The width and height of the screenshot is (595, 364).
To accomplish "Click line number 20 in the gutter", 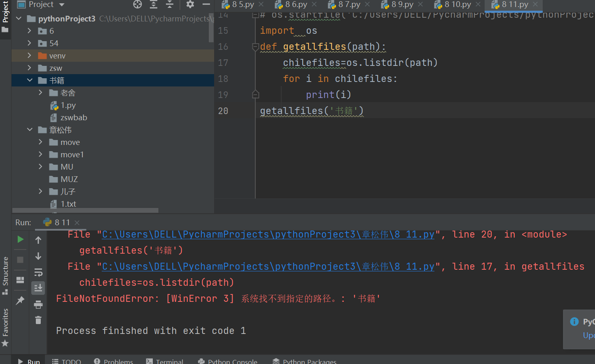I will (x=223, y=111).
